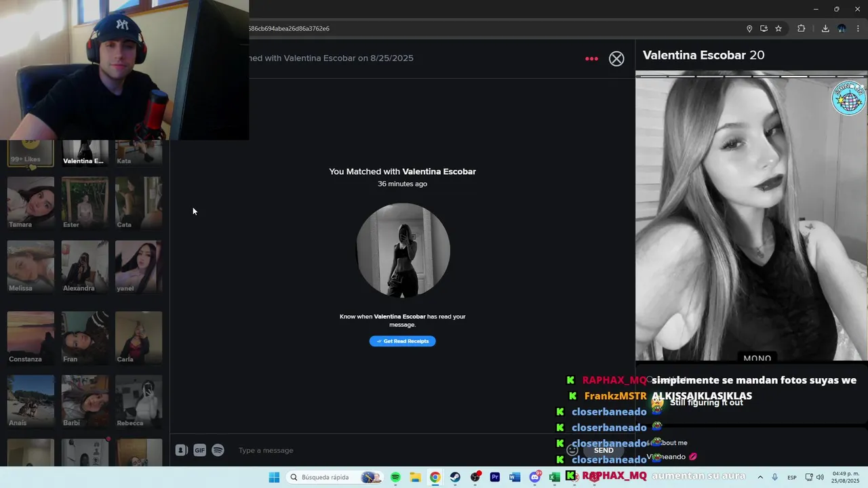Open match Cata from the matches grid
Screen dimensions: 868x488
coord(138,203)
